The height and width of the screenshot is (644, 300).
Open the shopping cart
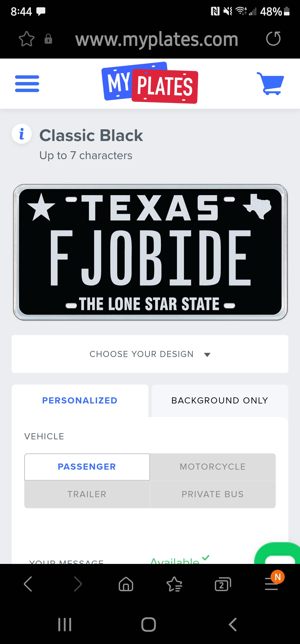pyautogui.click(x=270, y=83)
